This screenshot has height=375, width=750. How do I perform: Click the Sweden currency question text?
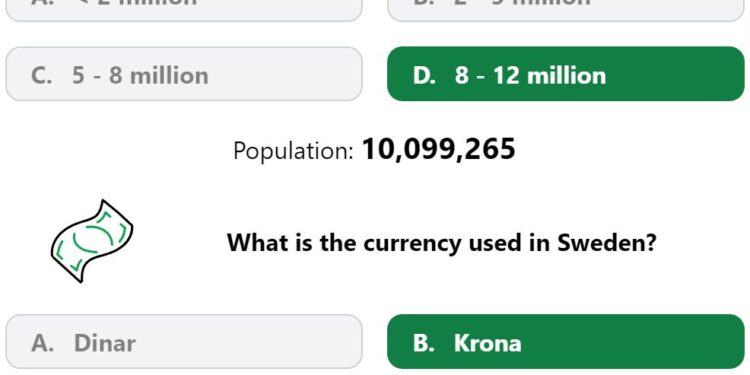[441, 243]
